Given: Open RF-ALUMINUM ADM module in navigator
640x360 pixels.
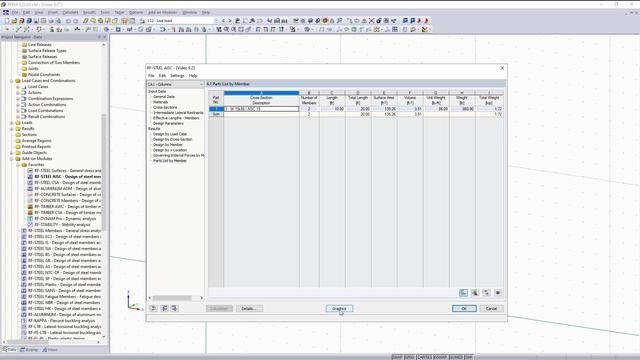Looking at the screenshot, I should click(67, 189).
